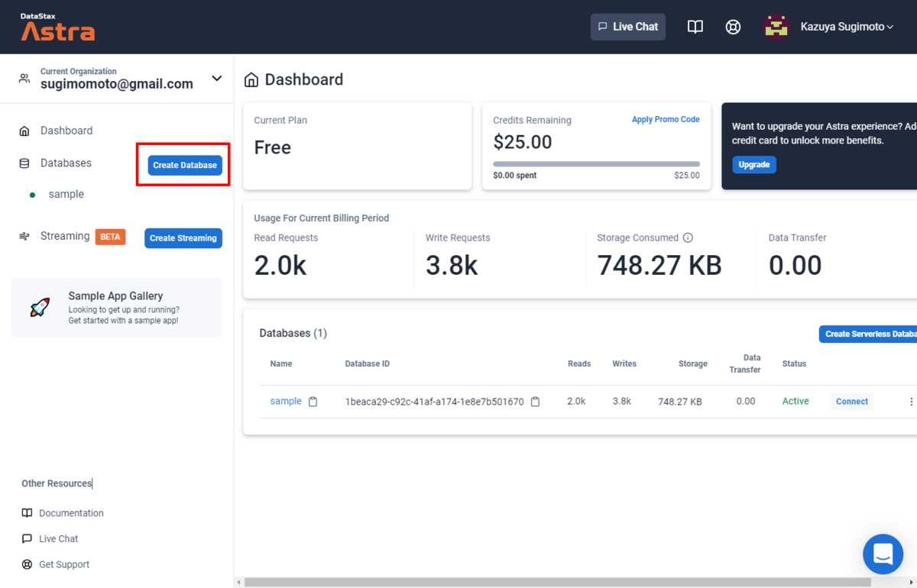Open the Sample App Gallery card
Screen dimensions: 917x588
click(x=116, y=308)
